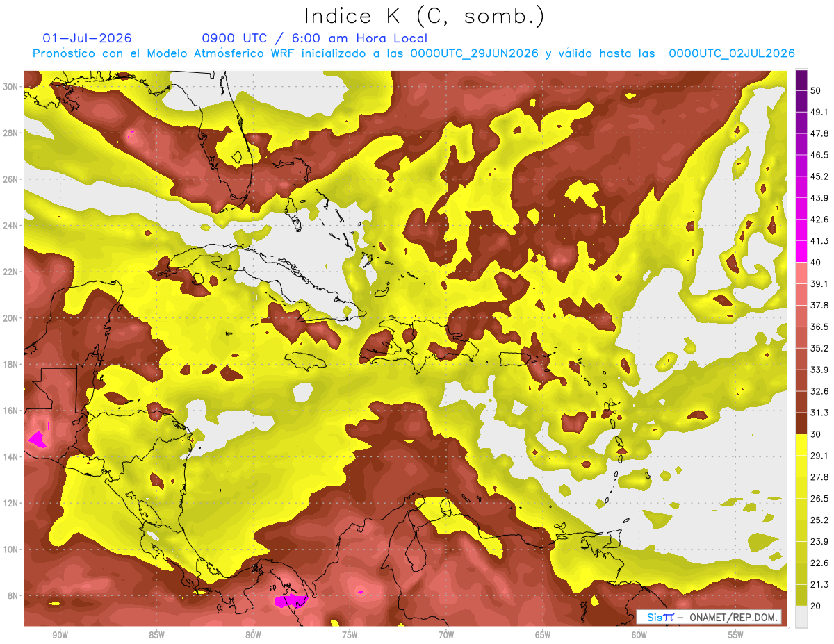The width and height of the screenshot is (834, 644).
Task: Click the colorbar label '21.3'
Action: point(819,584)
